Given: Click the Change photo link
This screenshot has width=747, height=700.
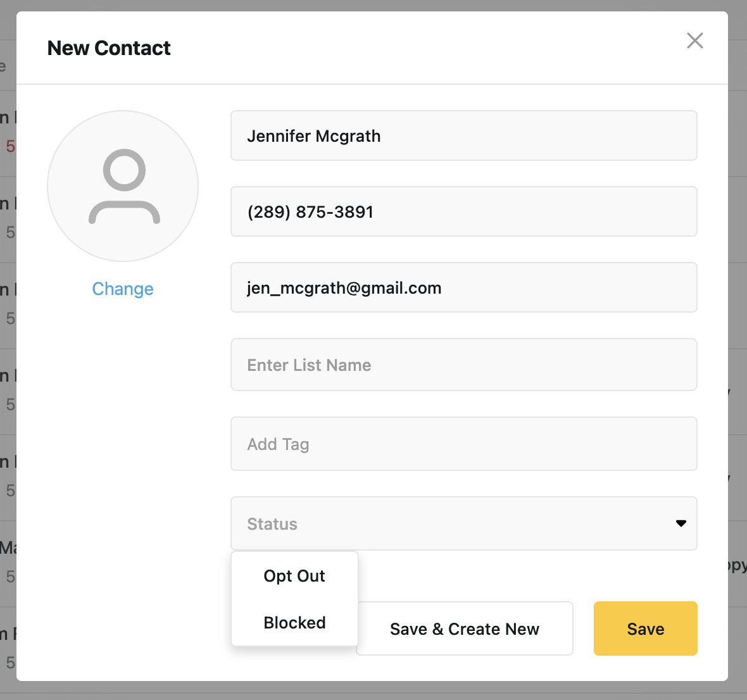Looking at the screenshot, I should click(123, 289).
